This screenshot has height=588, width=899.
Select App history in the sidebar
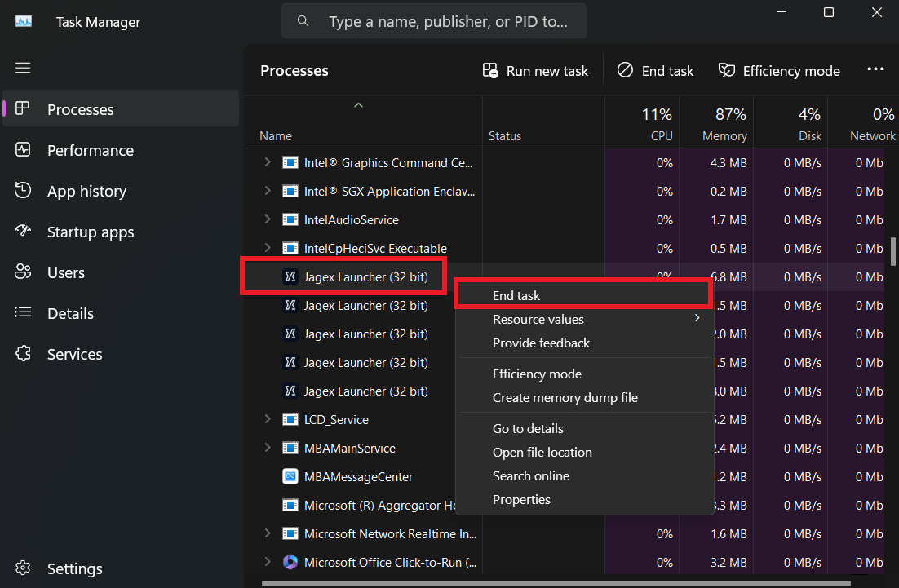pos(85,191)
